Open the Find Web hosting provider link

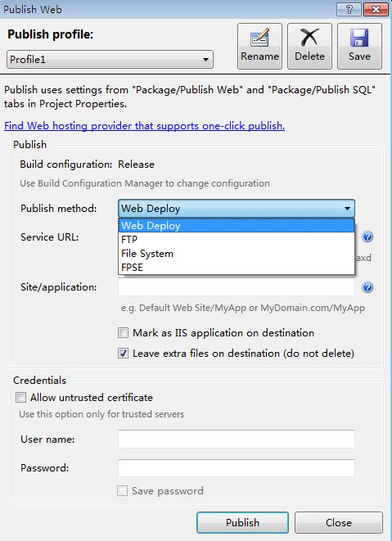point(145,126)
